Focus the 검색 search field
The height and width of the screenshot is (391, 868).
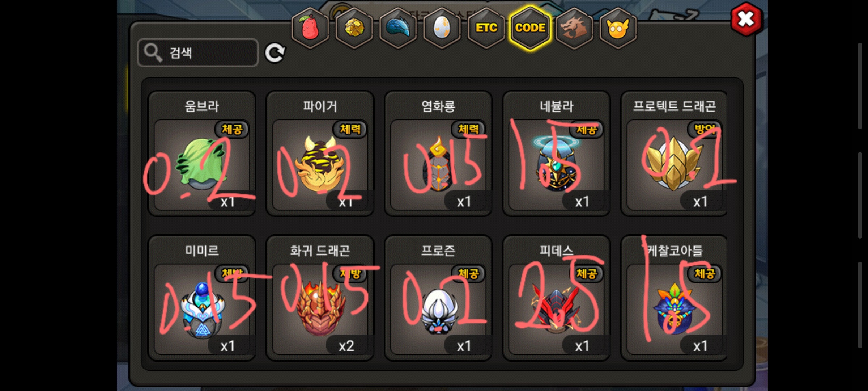point(198,53)
